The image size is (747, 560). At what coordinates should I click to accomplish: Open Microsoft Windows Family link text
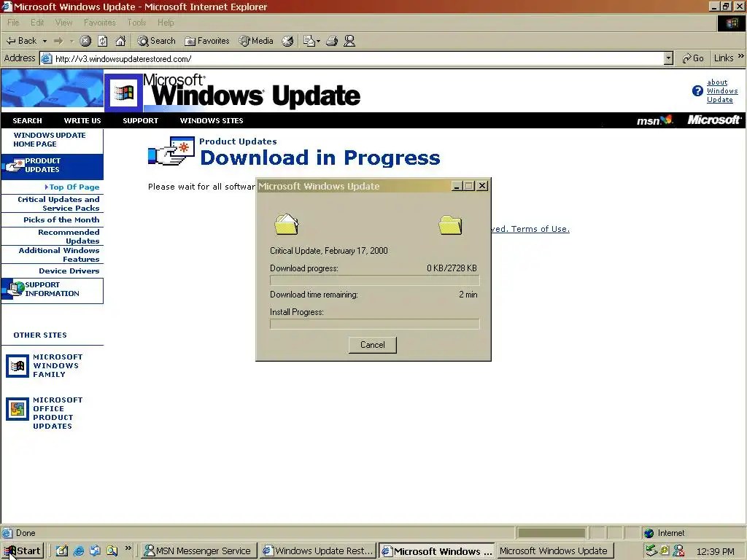[x=57, y=366]
